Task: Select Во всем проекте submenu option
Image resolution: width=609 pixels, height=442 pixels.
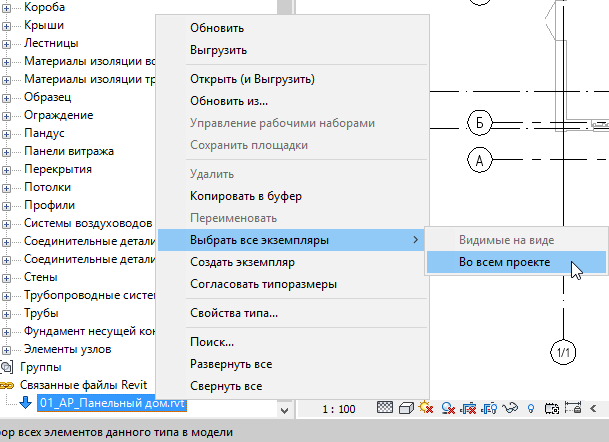Action: 516,262
